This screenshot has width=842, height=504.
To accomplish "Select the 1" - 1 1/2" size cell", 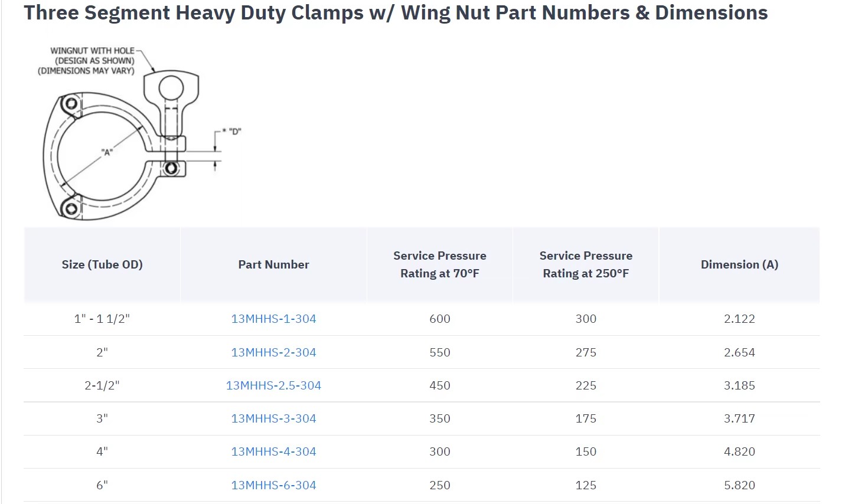I will [102, 319].
